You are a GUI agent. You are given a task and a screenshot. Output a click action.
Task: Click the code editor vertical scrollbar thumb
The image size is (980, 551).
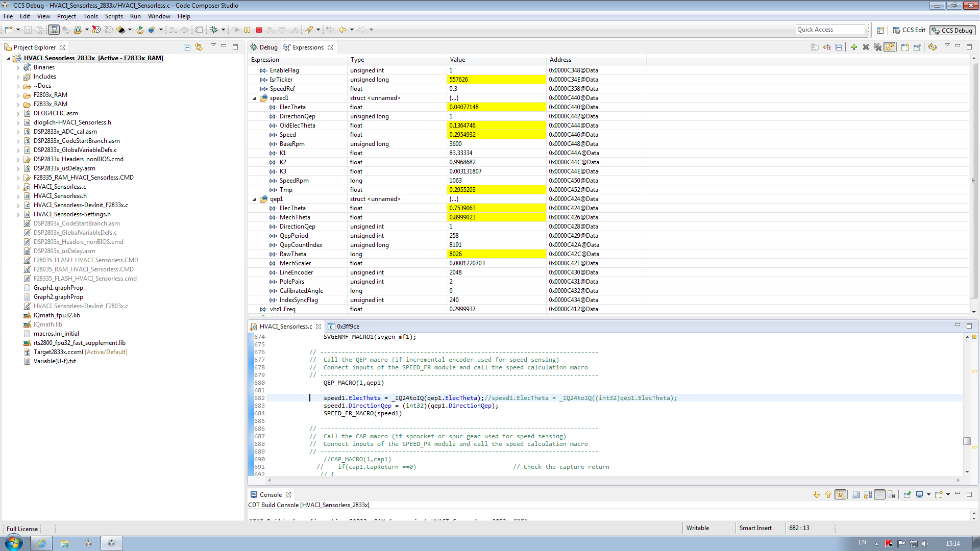[x=967, y=441]
